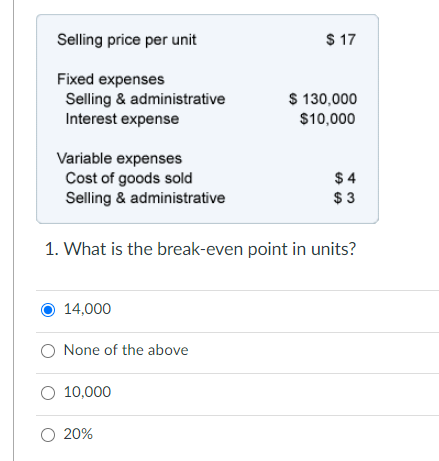439x461 pixels.
Task: Click the Cost of goods sold label
Action: [x=129, y=178]
